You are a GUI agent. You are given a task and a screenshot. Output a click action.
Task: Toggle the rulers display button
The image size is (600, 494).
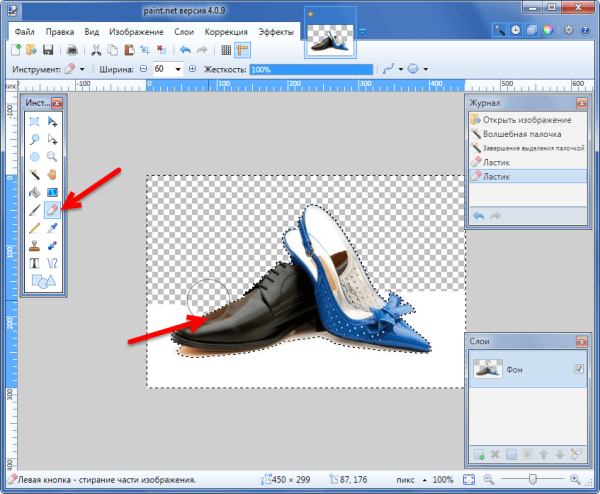243,49
